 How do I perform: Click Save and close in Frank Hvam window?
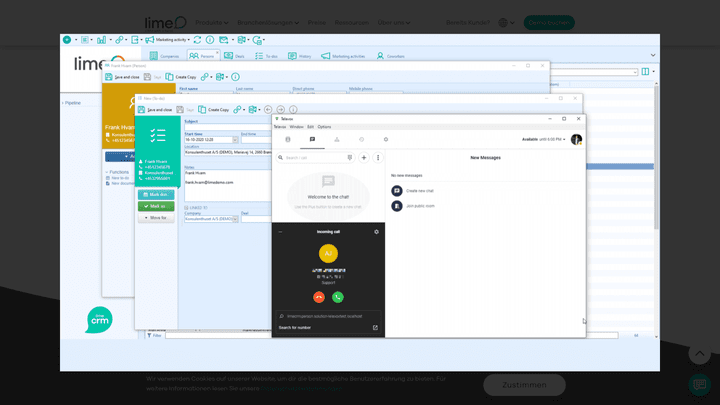point(122,77)
